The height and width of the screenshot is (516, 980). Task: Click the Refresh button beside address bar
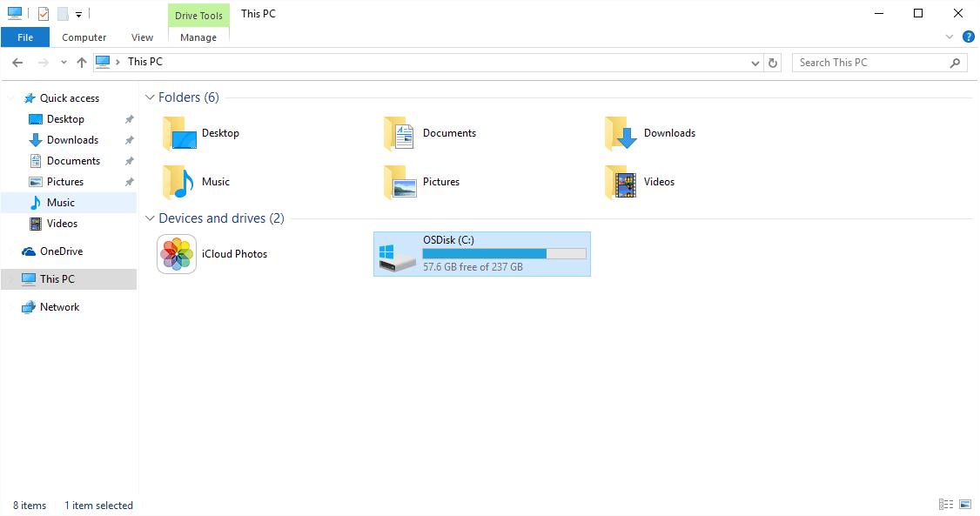coord(773,63)
